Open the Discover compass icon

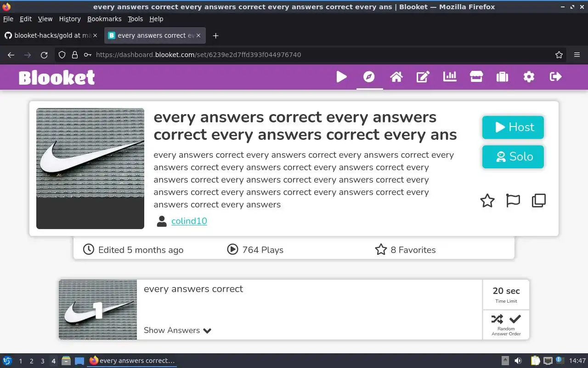click(369, 77)
